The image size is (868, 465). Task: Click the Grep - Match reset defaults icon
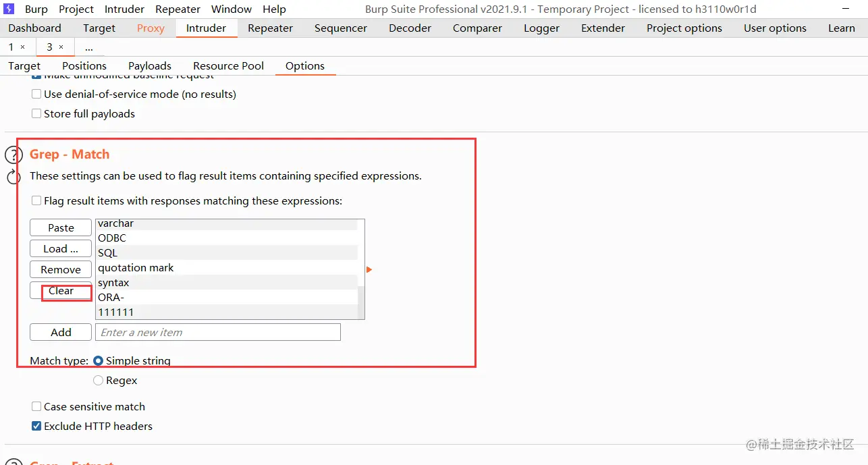coord(13,177)
